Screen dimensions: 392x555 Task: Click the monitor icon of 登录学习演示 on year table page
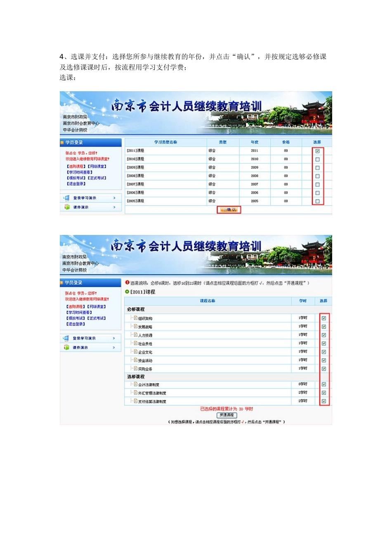coord(66,198)
